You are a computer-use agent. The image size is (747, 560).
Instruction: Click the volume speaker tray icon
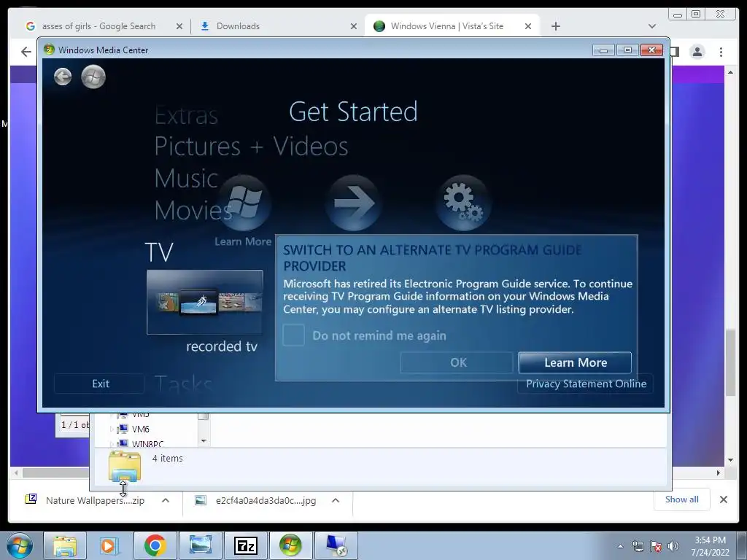coord(673,546)
